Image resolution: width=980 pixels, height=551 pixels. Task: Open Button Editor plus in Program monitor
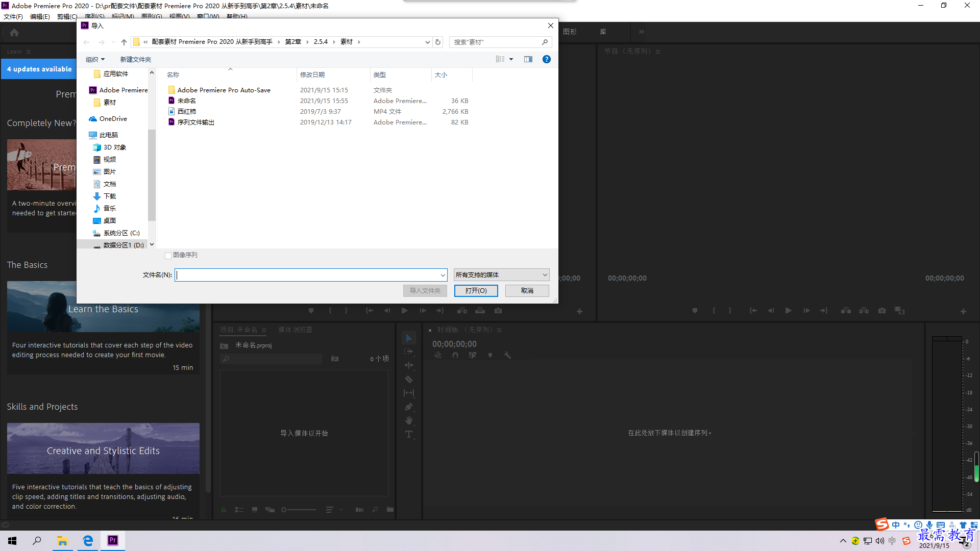963,311
